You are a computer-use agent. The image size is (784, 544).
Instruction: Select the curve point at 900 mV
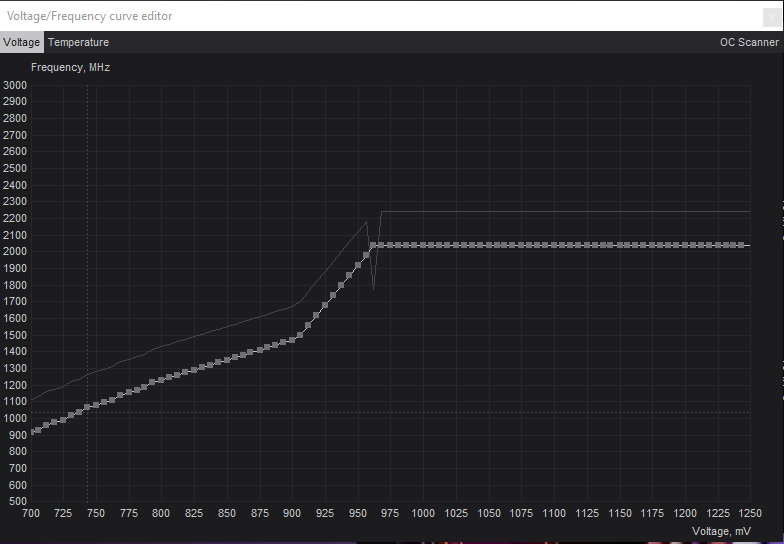coord(292,340)
